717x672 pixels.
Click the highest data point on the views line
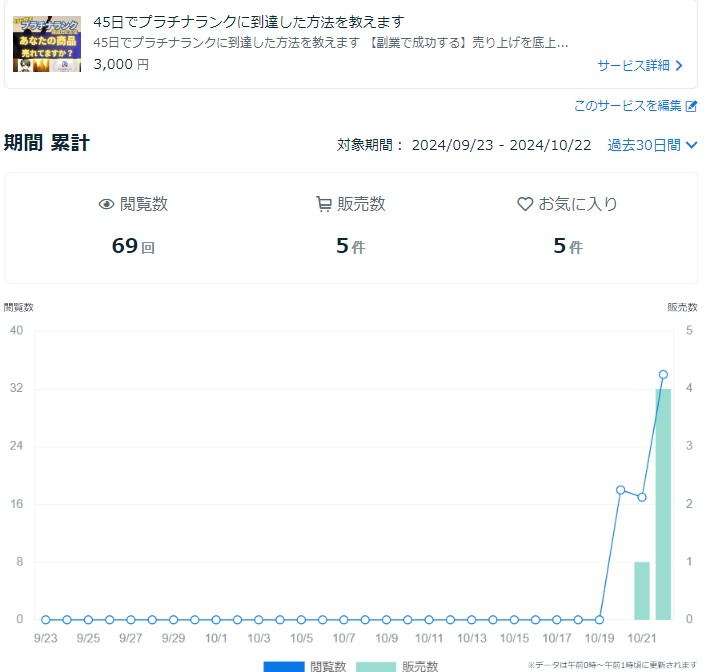tap(663, 374)
